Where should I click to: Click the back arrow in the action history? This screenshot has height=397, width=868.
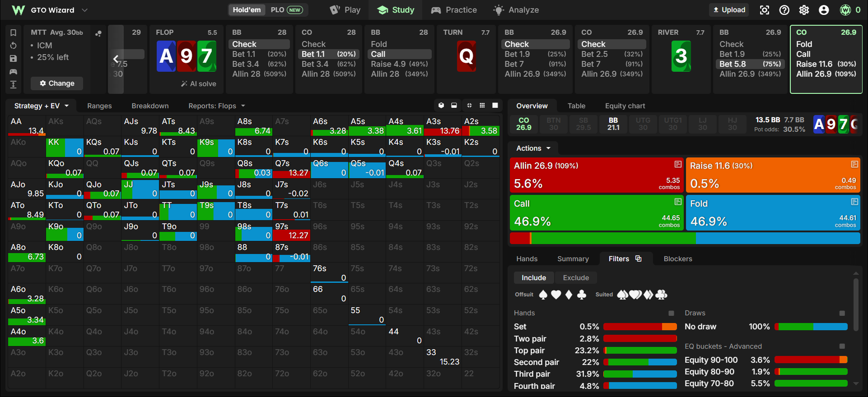[116, 59]
